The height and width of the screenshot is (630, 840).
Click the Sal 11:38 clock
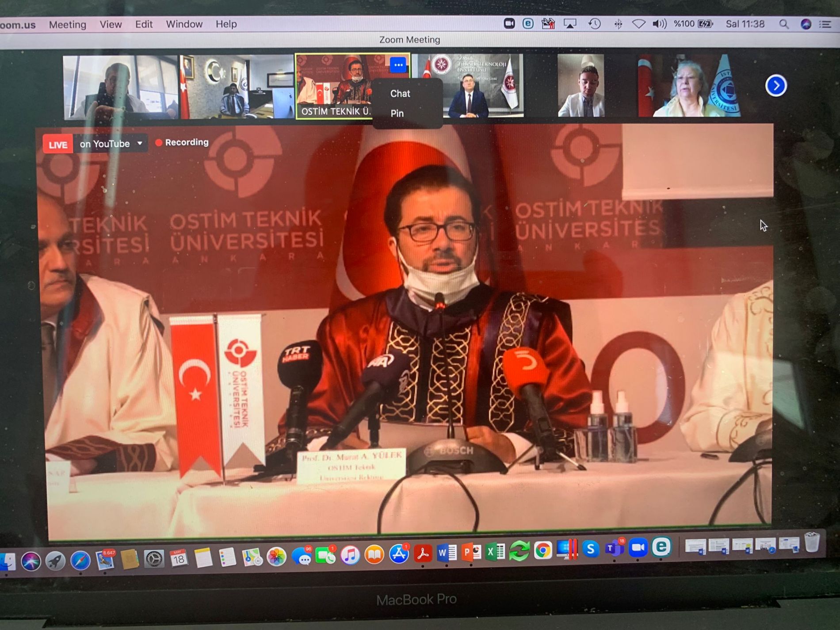click(x=745, y=24)
